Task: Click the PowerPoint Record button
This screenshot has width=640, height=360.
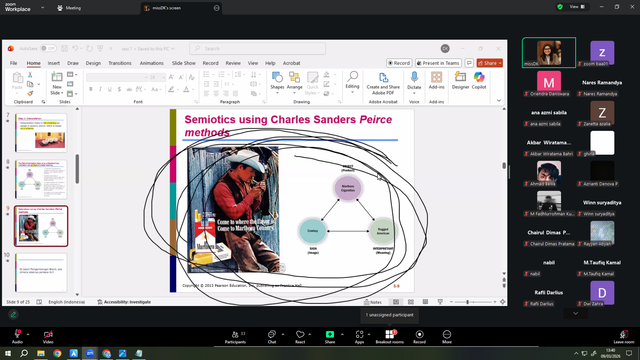Action: (x=399, y=63)
